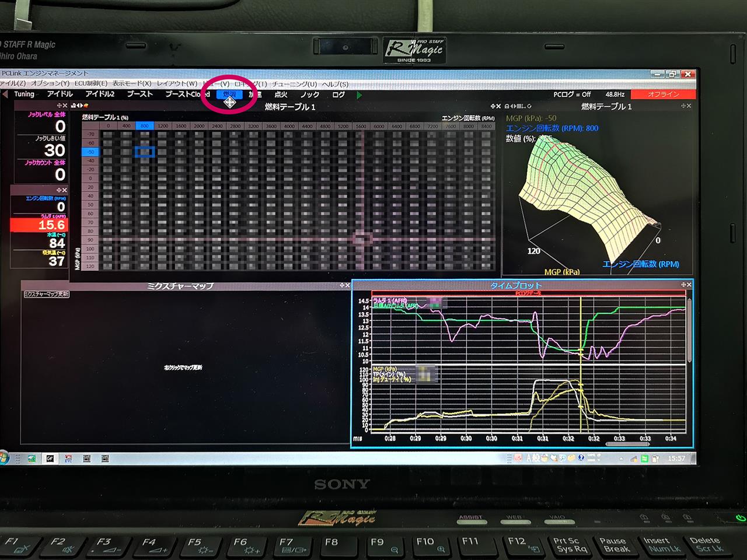Click the 3D fuel table toolbar icons
The width and height of the screenshot is (747, 560).
(518, 106)
